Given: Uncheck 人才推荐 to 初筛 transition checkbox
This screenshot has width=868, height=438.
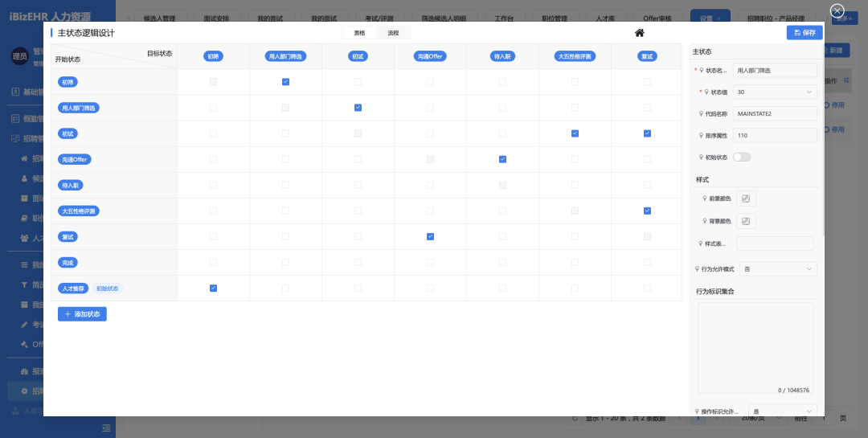Looking at the screenshot, I should [x=213, y=288].
